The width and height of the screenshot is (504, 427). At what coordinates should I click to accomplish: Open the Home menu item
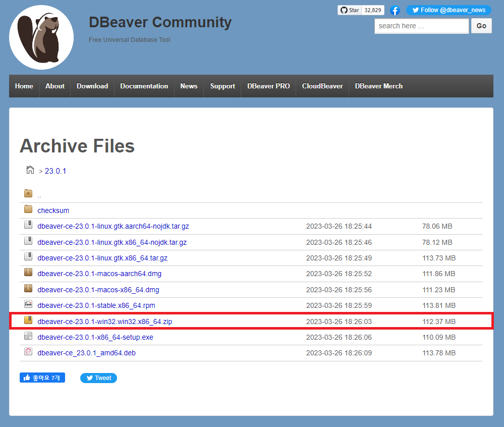tap(24, 86)
